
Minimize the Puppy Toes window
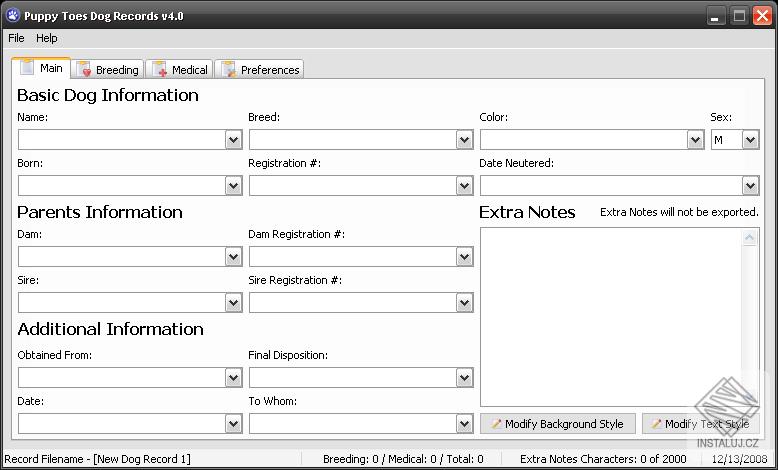715,16
